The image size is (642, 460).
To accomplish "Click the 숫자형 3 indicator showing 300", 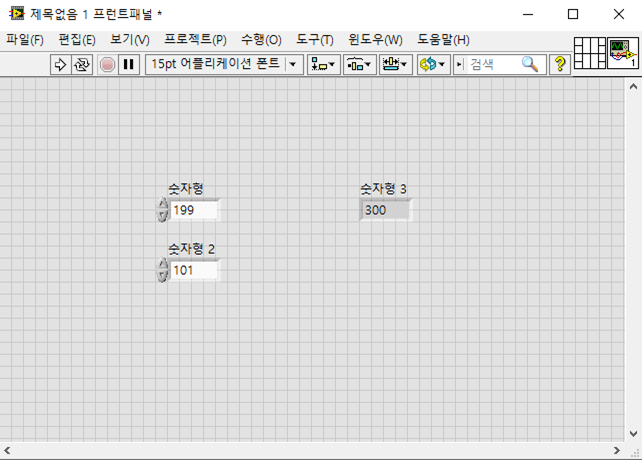I will (385, 210).
